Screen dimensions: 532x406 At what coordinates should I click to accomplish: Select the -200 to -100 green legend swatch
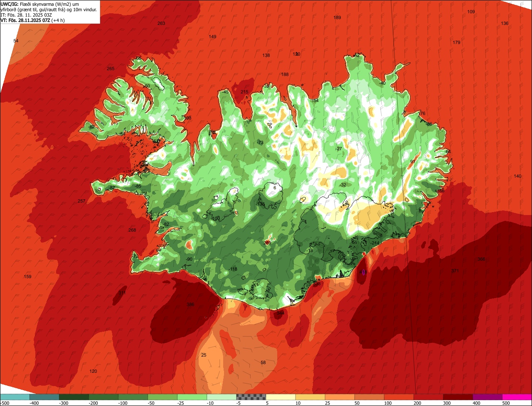coord(103,397)
